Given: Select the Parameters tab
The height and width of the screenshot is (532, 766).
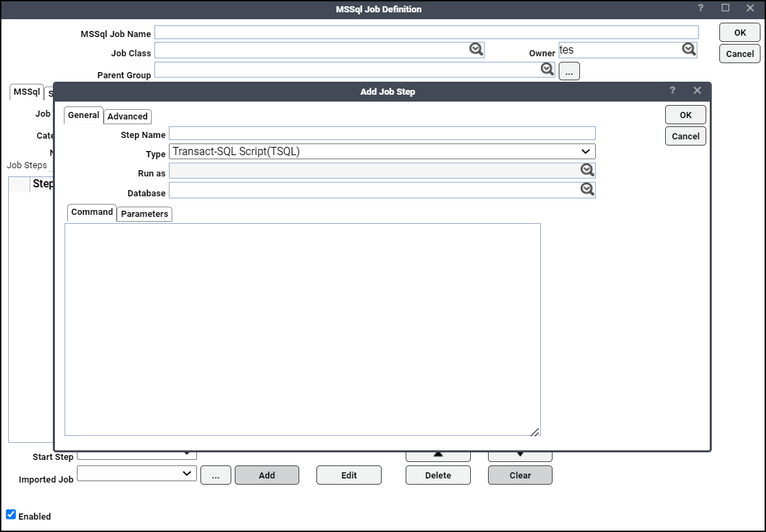Looking at the screenshot, I should pyautogui.click(x=145, y=214).
